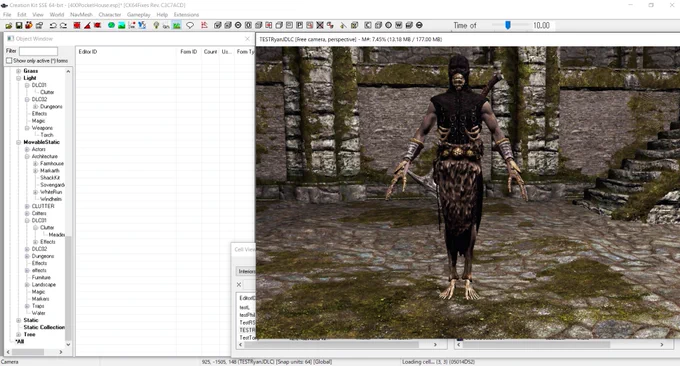Select the Torch item under Weapons
This screenshot has height=366, width=680.
[47, 135]
